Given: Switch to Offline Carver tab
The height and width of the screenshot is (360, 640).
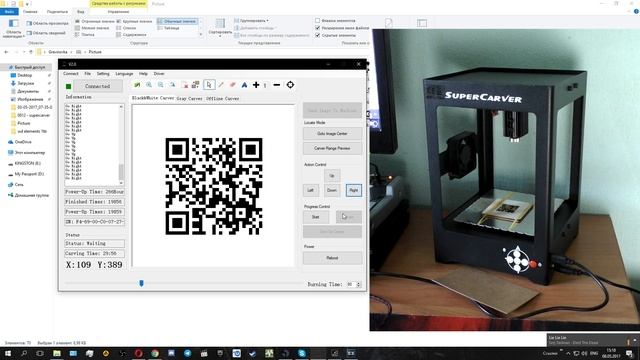Looking at the screenshot, I should tap(222, 99).
